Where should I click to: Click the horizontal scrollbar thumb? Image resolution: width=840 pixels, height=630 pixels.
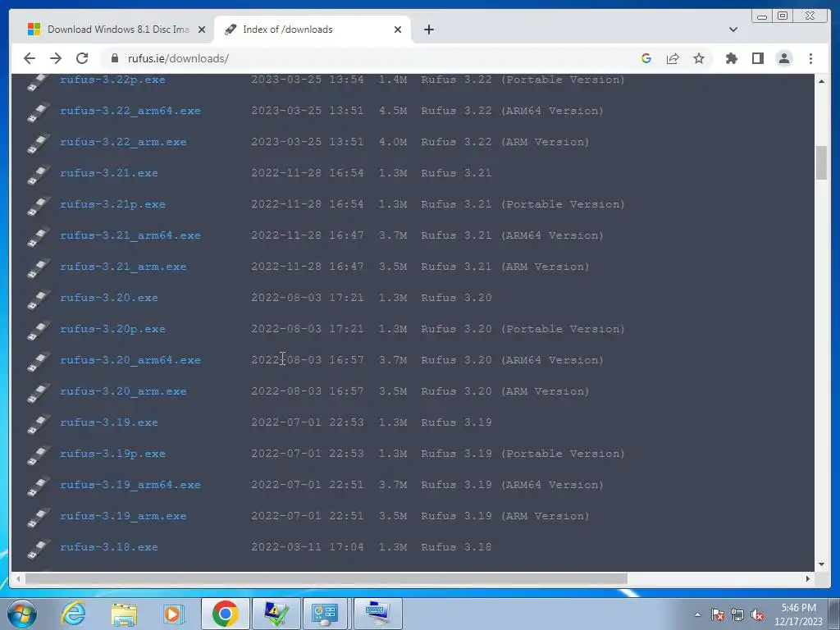click(x=326, y=578)
